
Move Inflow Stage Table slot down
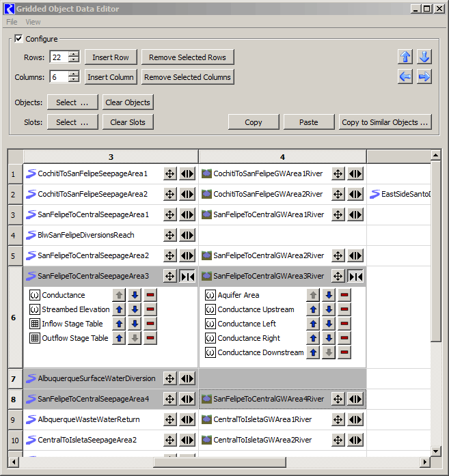tap(135, 324)
